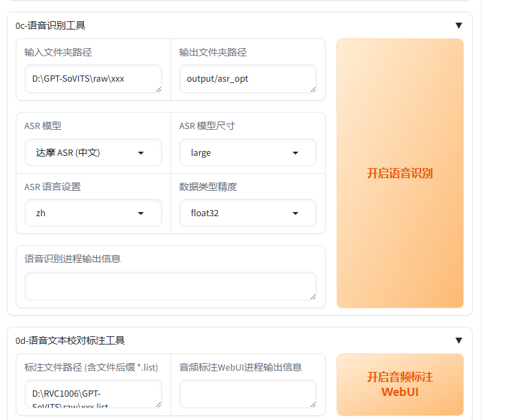The image size is (516, 420).
Task: Expand the ASR 模型尺寸 dropdown showing large
Action: pyautogui.click(x=248, y=152)
